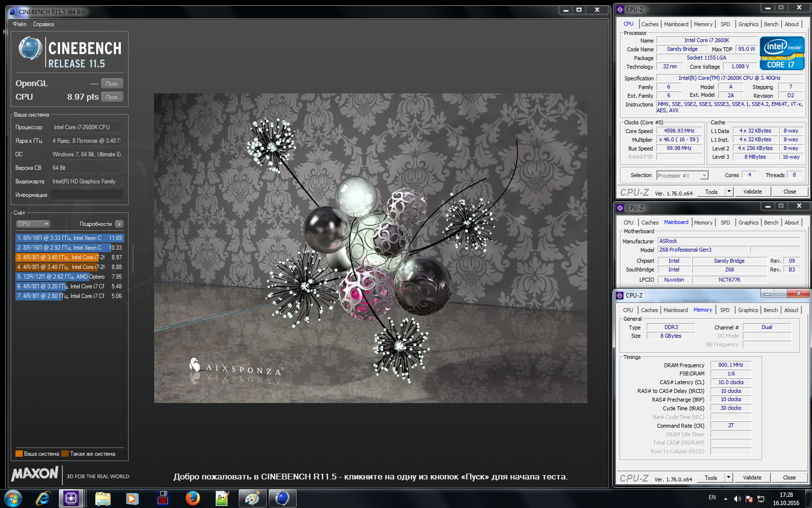Image resolution: width=812 pixels, height=508 pixels.
Task: Click Show Desktop strip at taskbar end
Action: (808, 499)
